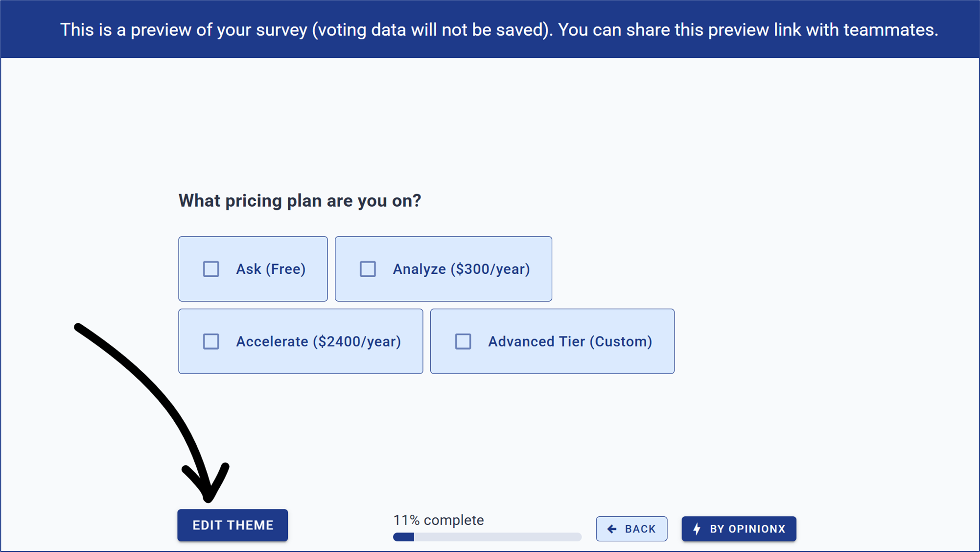Image resolution: width=980 pixels, height=552 pixels.
Task: Pick the "Accelerate ($2400/year)" option label
Action: (x=318, y=341)
